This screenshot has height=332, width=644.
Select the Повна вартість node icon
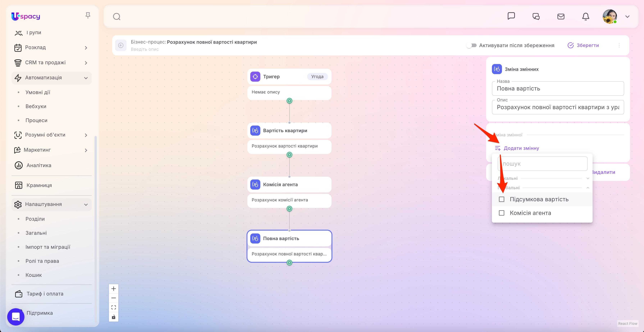[255, 238]
